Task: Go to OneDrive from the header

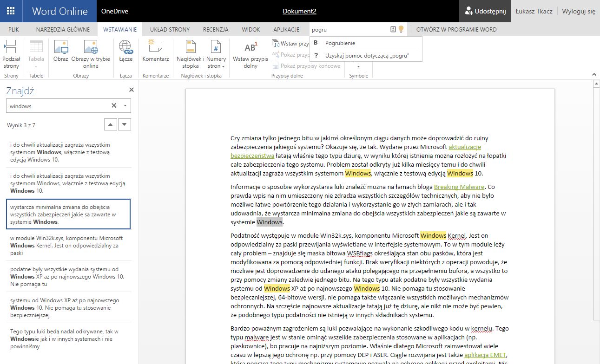Action: click(115, 11)
